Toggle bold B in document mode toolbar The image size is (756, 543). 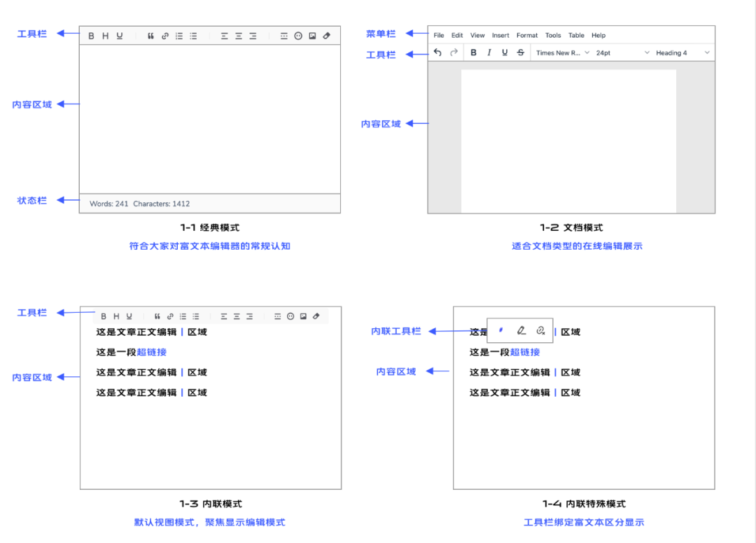pyautogui.click(x=473, y=52)
